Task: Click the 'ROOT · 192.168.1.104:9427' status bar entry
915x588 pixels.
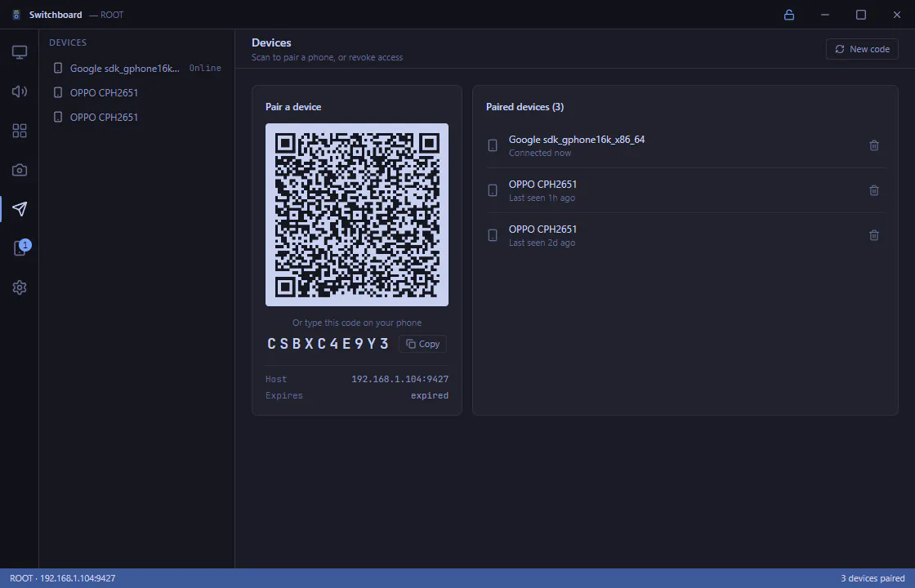Action: coord(62,579)
